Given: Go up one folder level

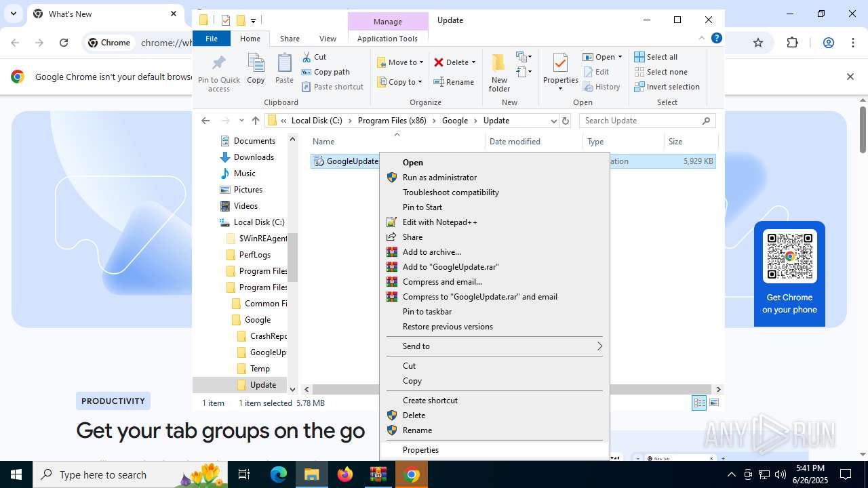Looking at the screenshot, I should [255, 121].
